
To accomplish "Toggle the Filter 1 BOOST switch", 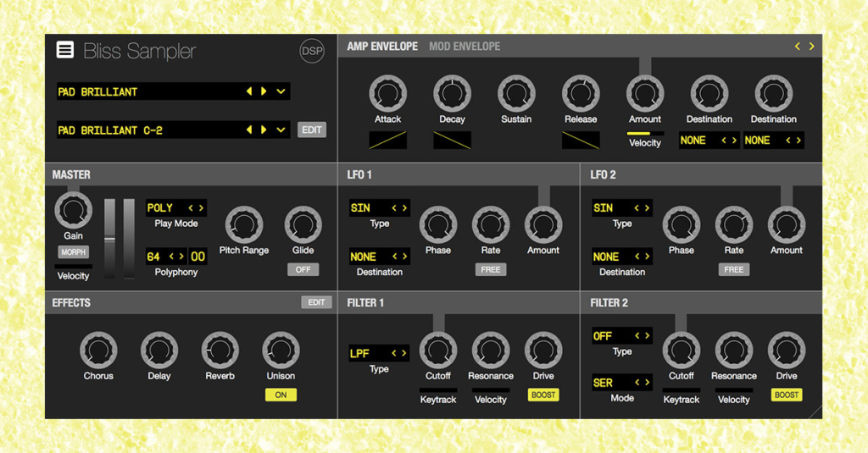I will (543, 395).
